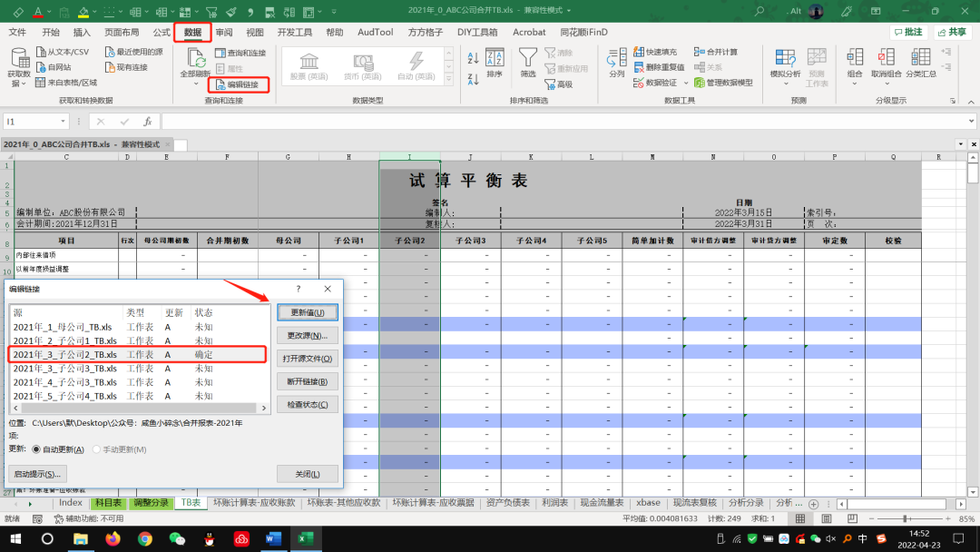This screenshot has height=552, width=980.
Task: Import data from Text/CSV (从文本/CSV)
Action: [63, 52]
